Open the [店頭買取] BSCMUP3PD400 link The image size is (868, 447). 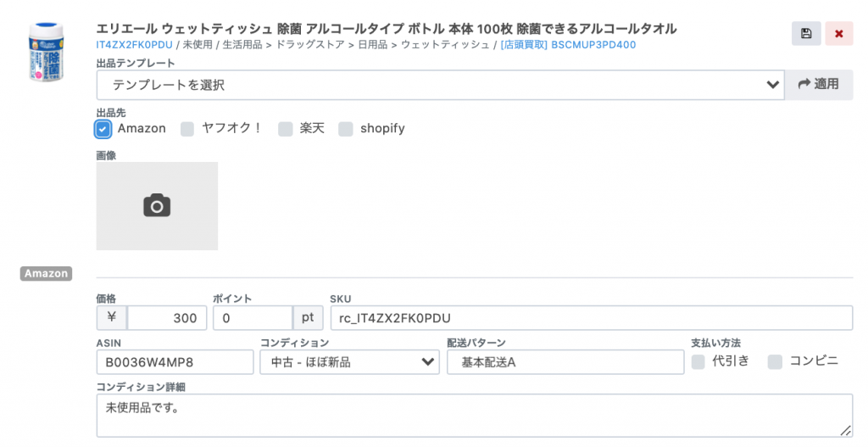568,45
